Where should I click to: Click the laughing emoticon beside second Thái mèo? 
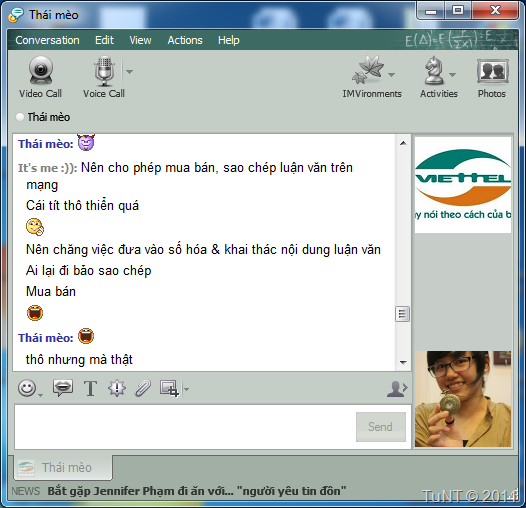pyautogui.click(x=86, y=336)
